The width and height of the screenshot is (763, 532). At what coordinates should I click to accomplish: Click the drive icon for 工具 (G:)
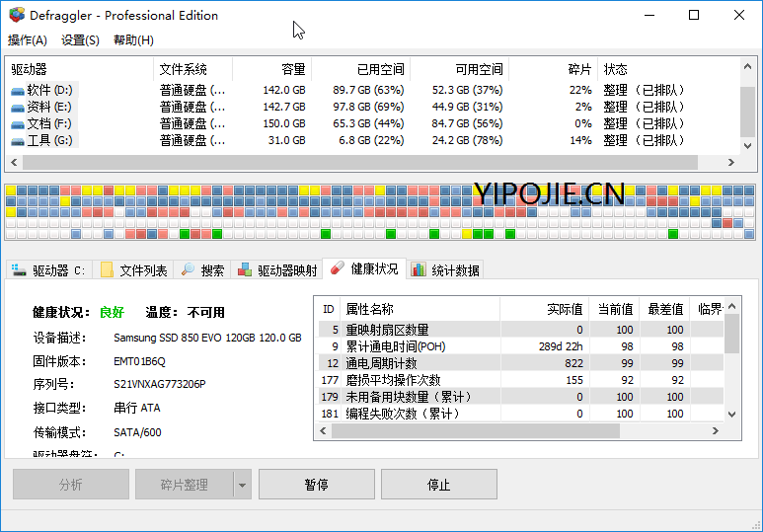(x=18, y=141)
